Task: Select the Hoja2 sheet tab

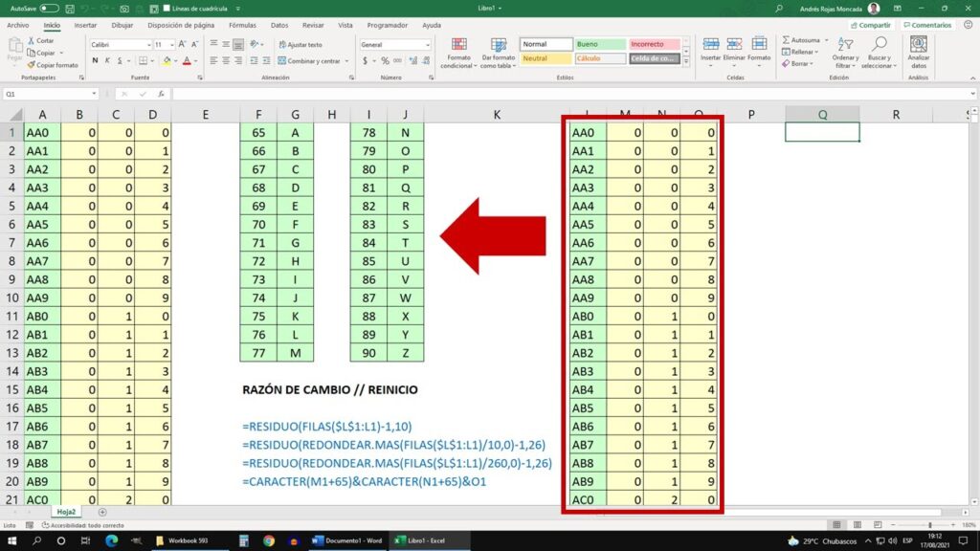Action: coord(66,512)
